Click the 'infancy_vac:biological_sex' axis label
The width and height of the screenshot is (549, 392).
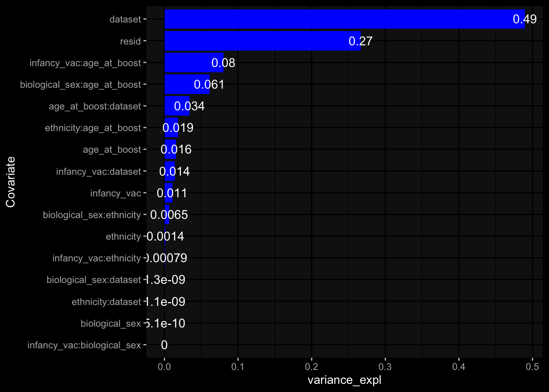pyautogui.click(x=84, y=345)
